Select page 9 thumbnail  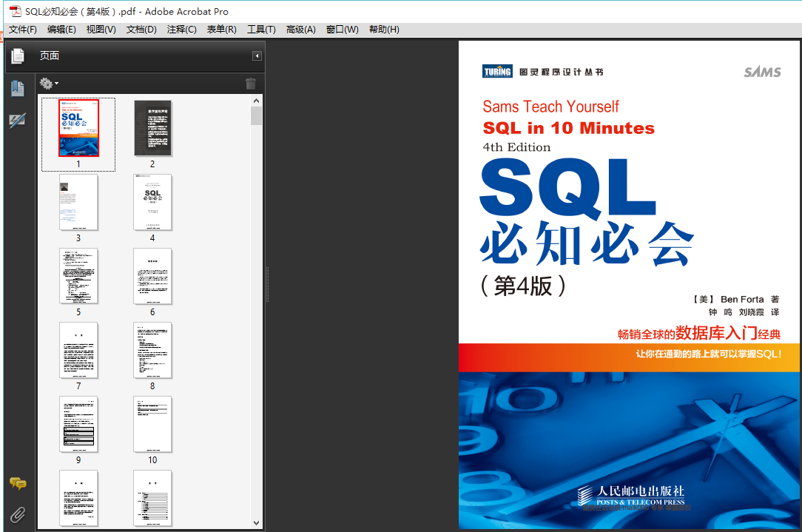point(78,424)
